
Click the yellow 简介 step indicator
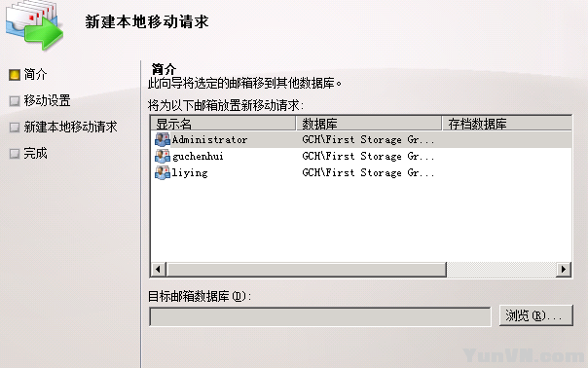[x=15, y=75]
